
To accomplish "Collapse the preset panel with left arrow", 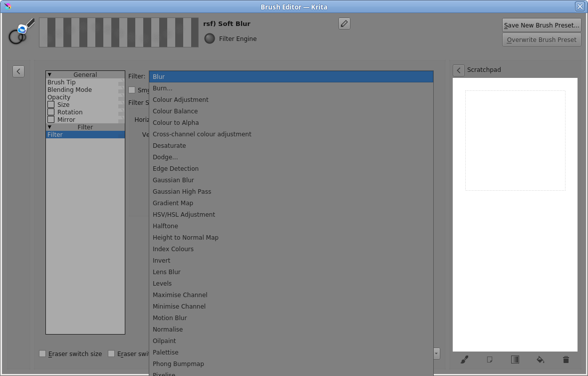I will tap(18, 71).
